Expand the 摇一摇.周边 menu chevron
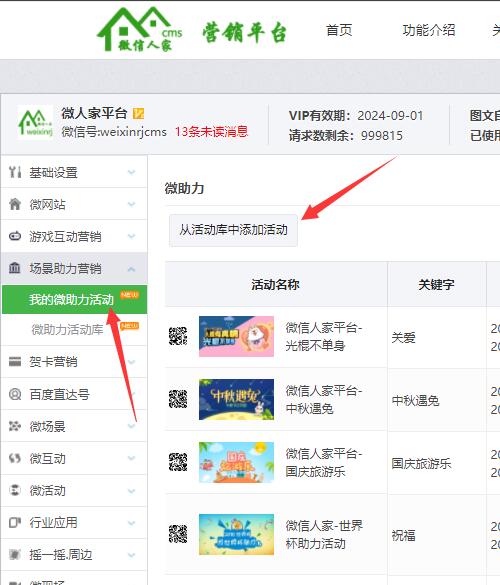Image resolution: width=500 pixels, height=585 pixels. click(131, 555)
